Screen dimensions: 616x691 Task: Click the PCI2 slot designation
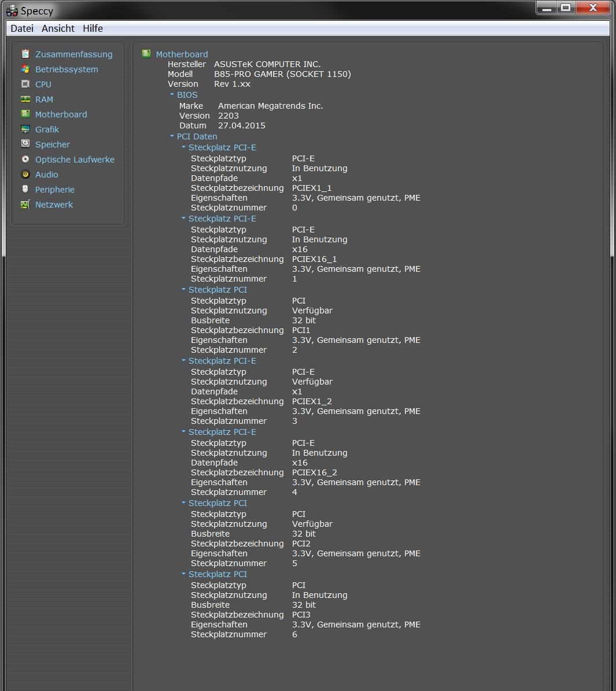(x=301, y=544)
